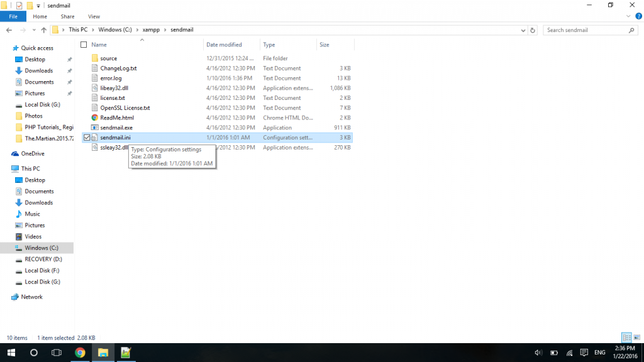Viewport: 644px width, 362px height.
Task: Select the sendmail.ini file name
Action: 116,138
